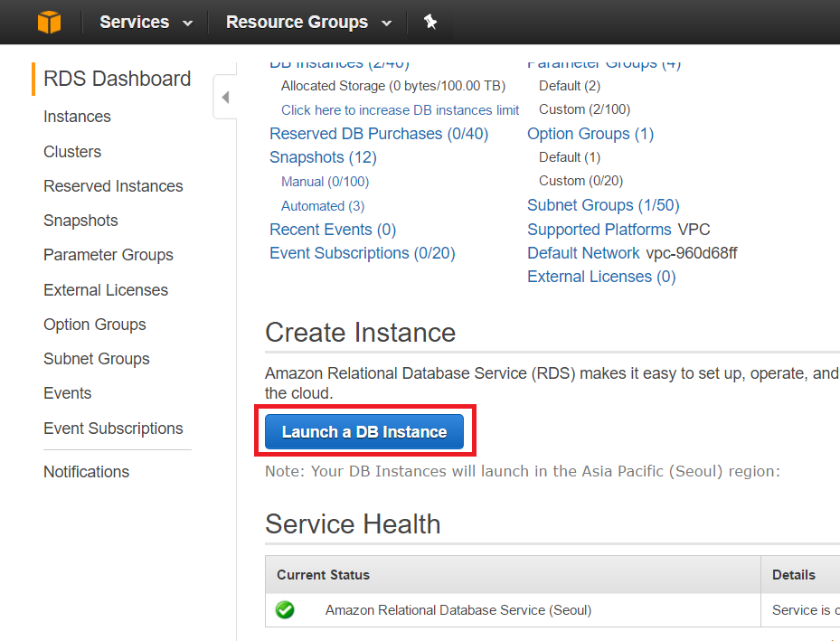Click 'Default (2)' parameter groups text
Screen dimensions: 840x641
570,86
